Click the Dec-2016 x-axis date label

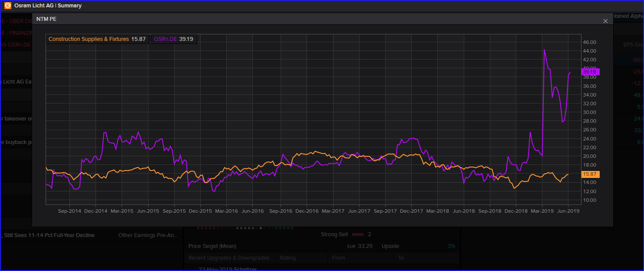coord(307,211)
